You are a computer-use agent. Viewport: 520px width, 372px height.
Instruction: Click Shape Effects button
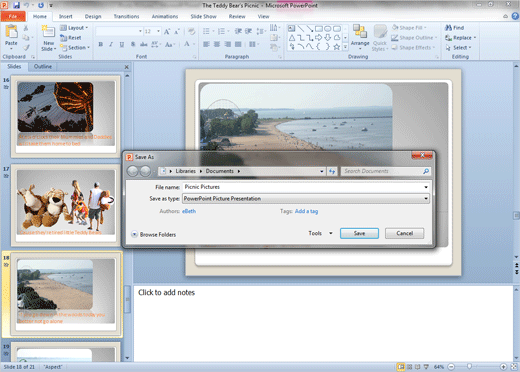(414, 48)
